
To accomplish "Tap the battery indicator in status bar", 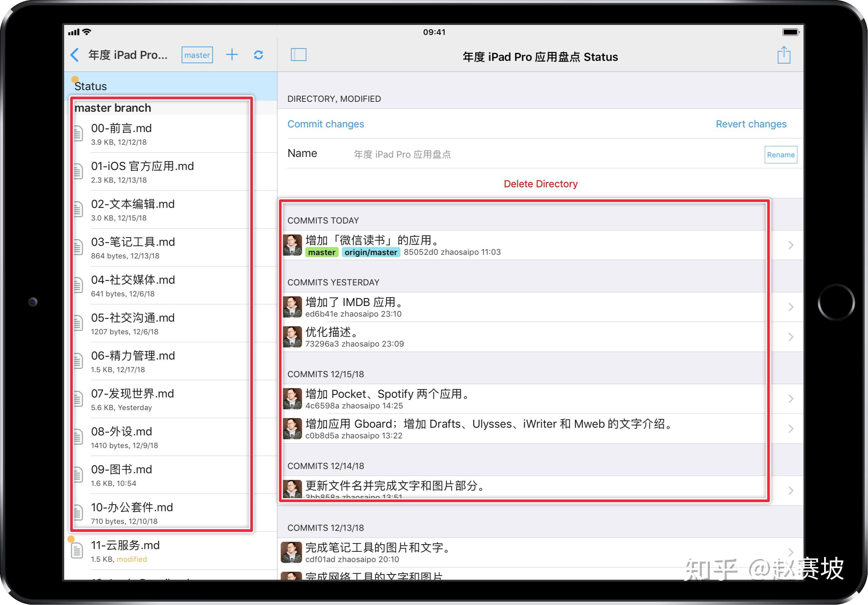I will coord(791,32).
